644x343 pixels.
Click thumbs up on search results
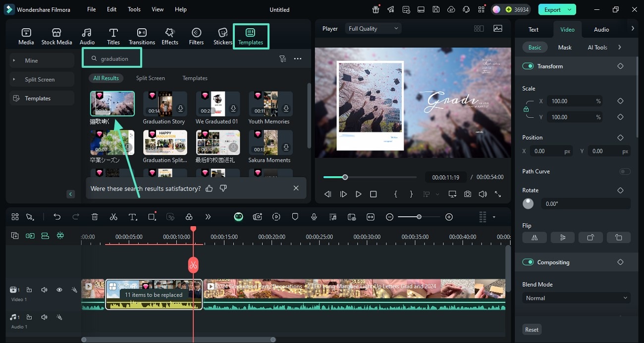point(209,188)
